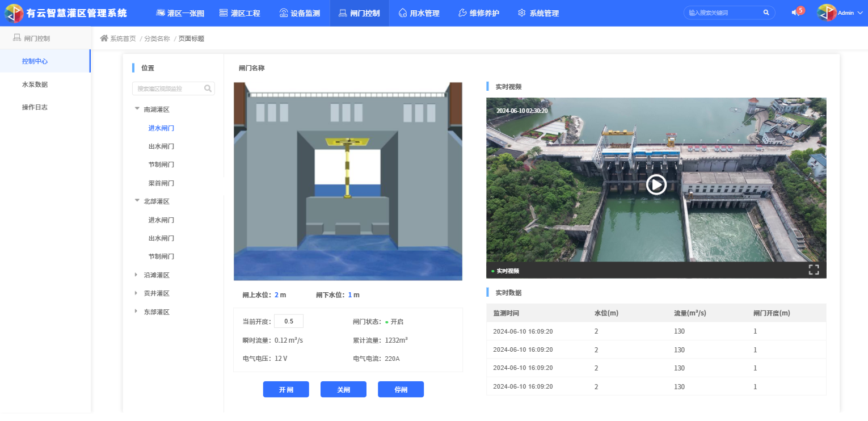Image resolution: width=868 pixels, height=421 pixels.
Task: Click the fullscreen icon on video player
Action: click(x=814, y=270)
